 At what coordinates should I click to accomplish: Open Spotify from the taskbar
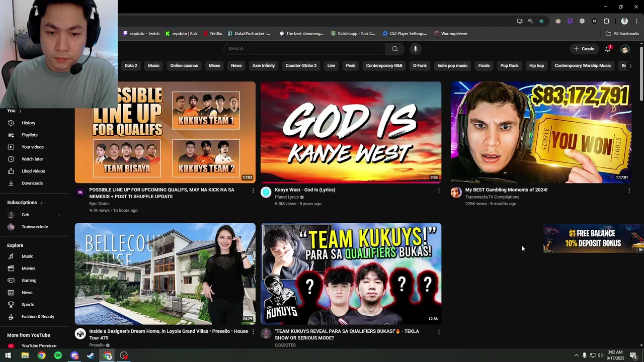click(58, 355)
